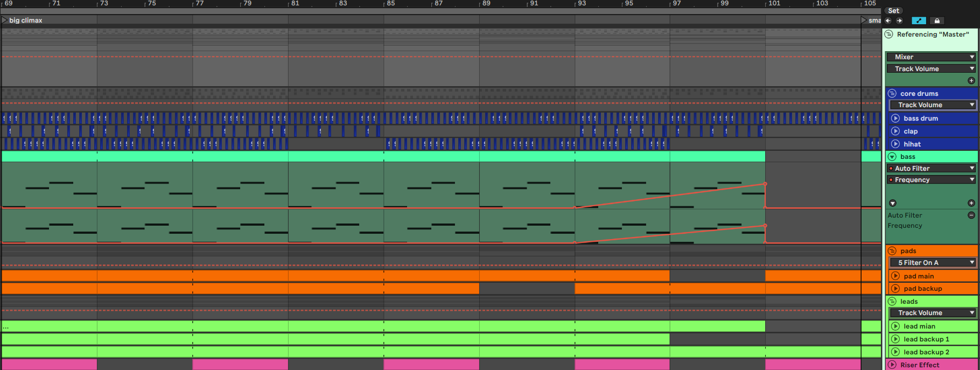The height and width of the screenshot is (370, 980).
Task: Open the Auto Filter device dropdown
Action: tap(931, 169)
